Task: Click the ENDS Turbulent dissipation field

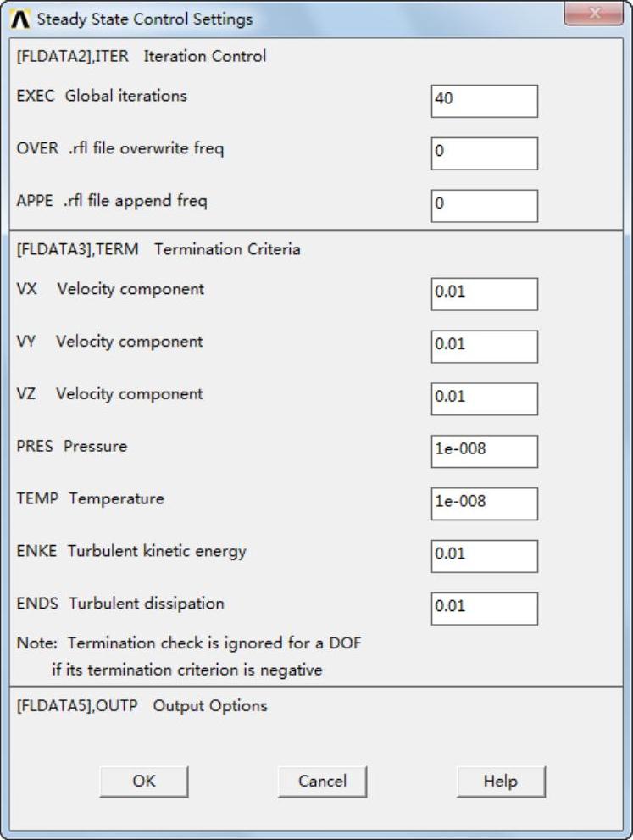Action: point(484,609)
